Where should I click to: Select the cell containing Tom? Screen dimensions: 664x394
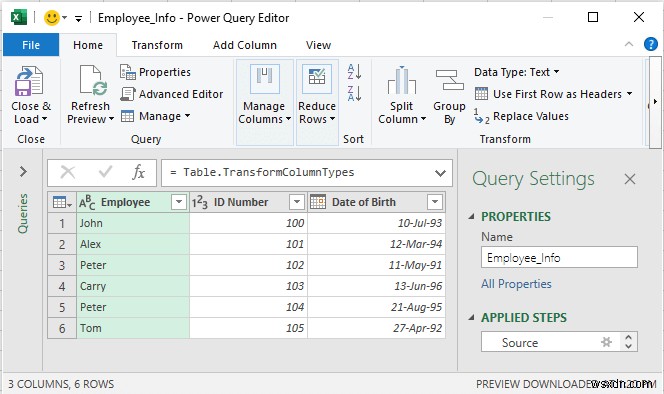(133, 328)
